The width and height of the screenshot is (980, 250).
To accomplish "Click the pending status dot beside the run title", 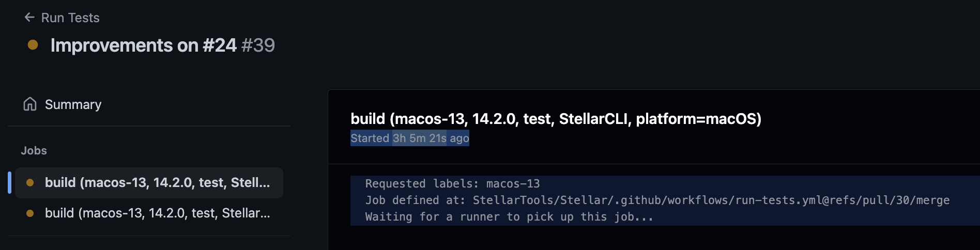I will pyautogui.click(x=33, y=45).
